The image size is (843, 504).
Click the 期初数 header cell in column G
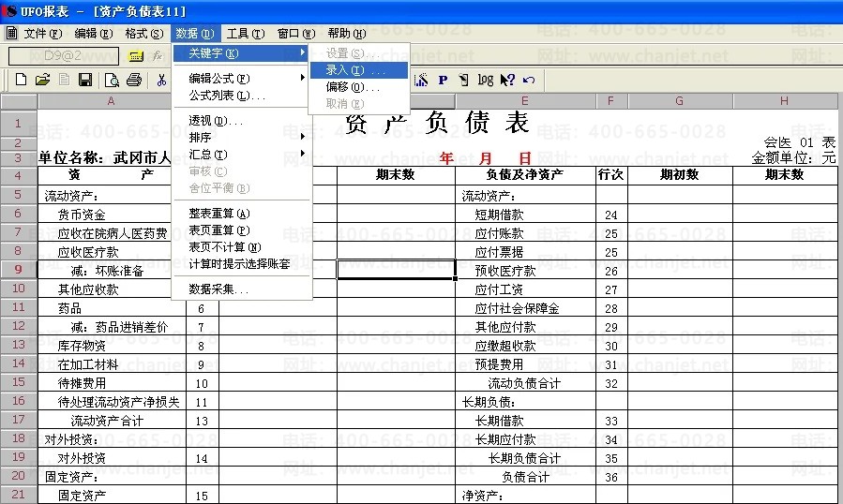click(x=680, y=174)
